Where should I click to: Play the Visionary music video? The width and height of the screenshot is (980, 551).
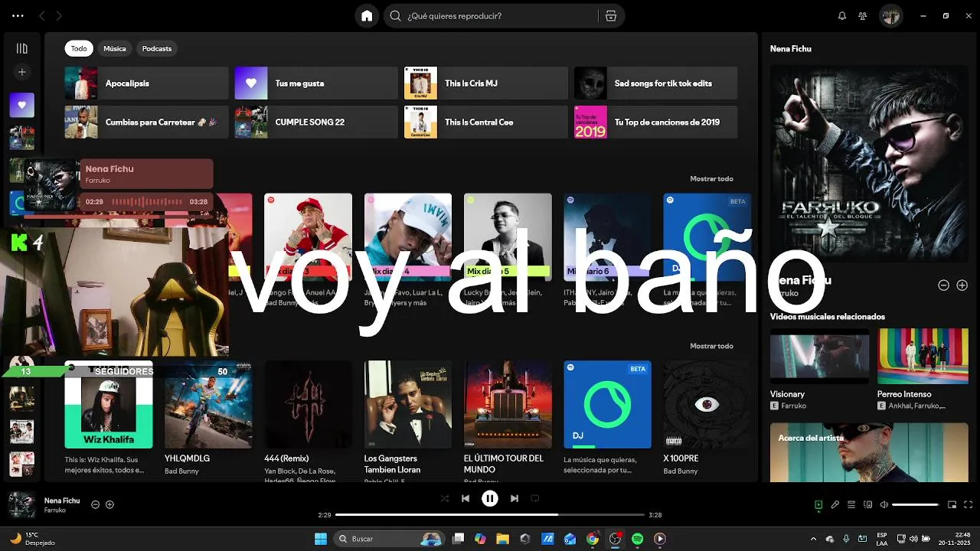pyautogui.click(x=819, y=357)
